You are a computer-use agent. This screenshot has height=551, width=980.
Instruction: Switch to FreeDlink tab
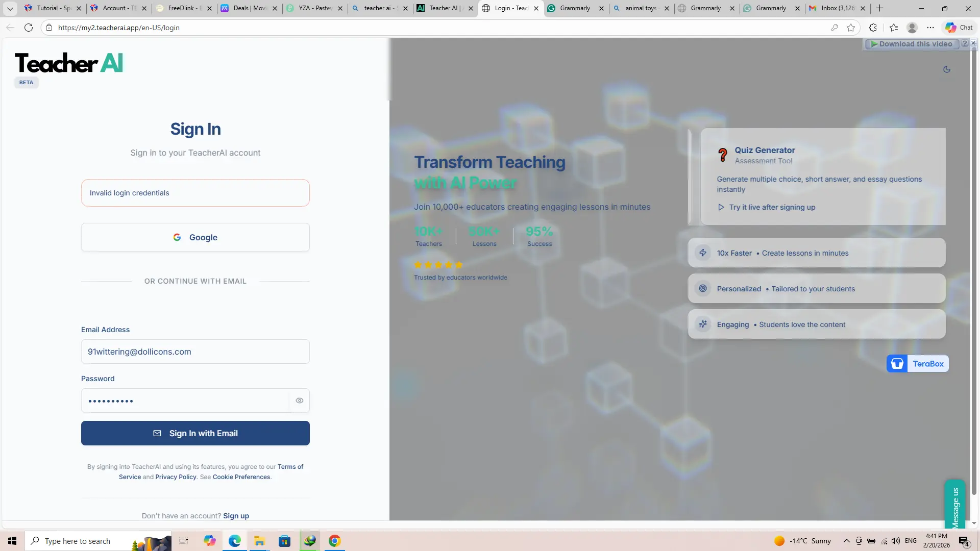(184, 8)
